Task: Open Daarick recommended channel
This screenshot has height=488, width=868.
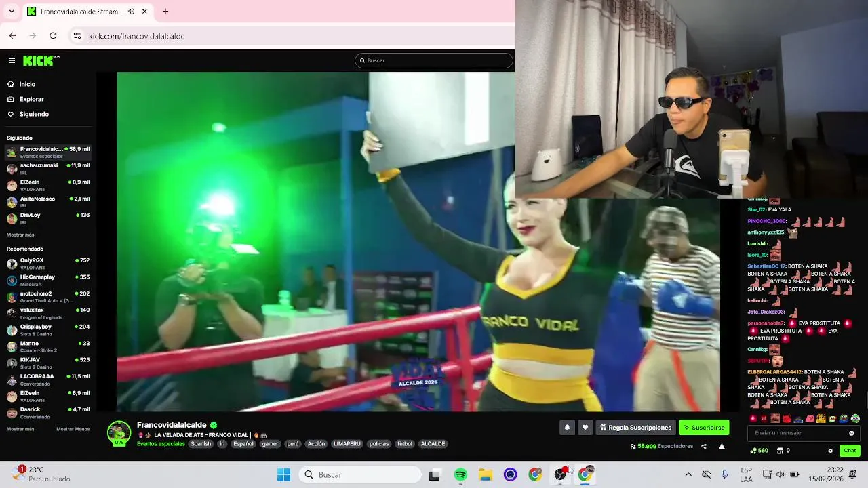Action: [x=48, y=413]
